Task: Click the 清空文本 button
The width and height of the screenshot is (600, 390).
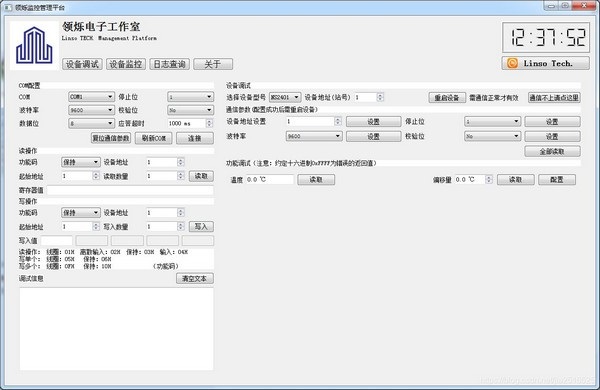Action: (195, 279)
